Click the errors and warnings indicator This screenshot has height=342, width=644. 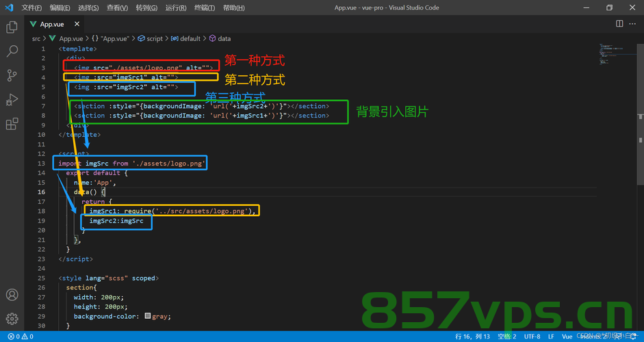click(x=21, y=337)
